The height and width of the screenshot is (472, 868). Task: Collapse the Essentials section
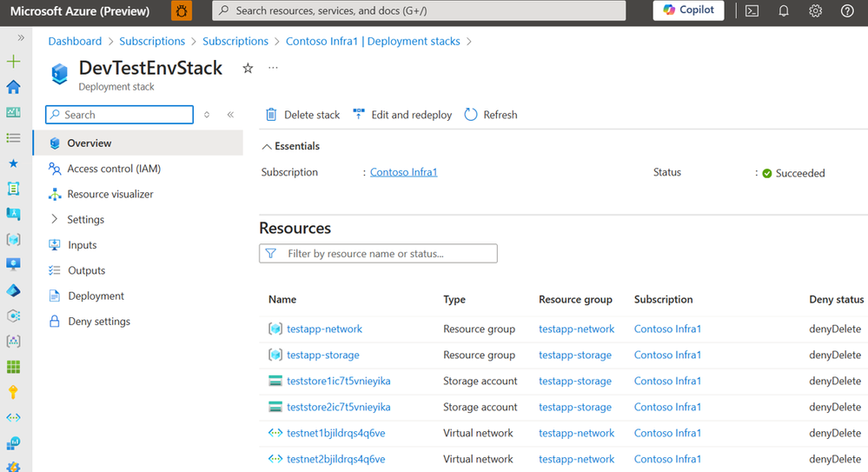pos(290,146)
